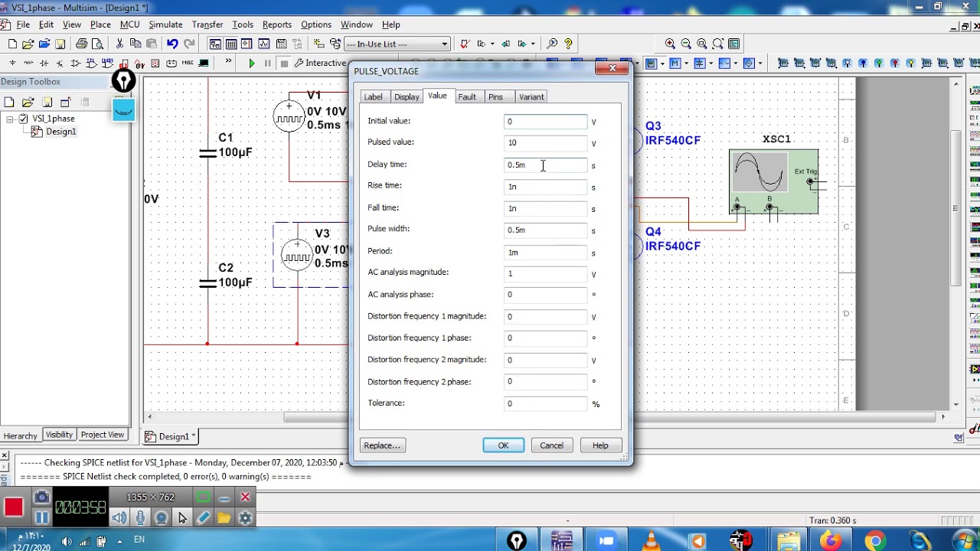Place a diode component
980x551 pixels.
(44, 63)
